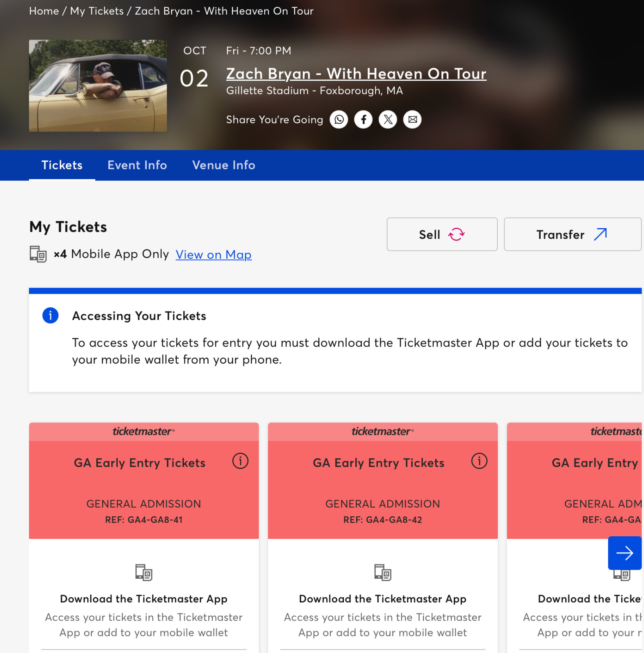Share event on X icon
644x653 pixels.
(x=388, y=120)
